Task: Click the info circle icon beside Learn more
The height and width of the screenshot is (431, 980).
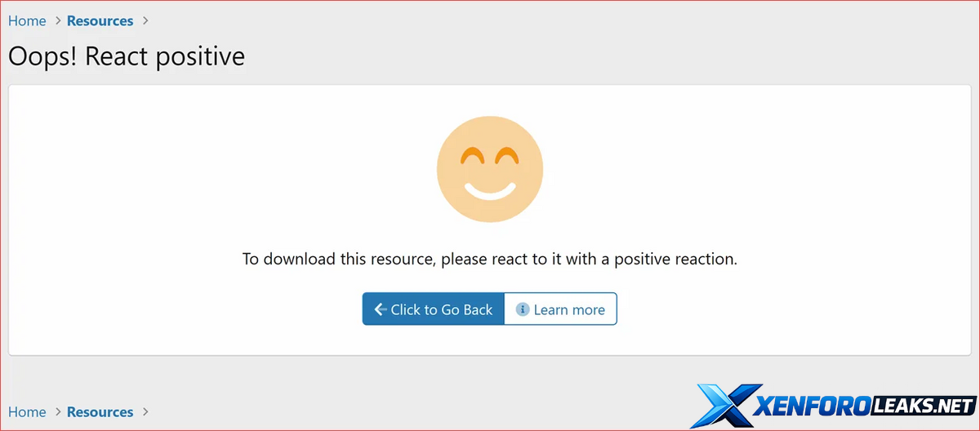Action: pyautogui.click(x=523, y=309)
